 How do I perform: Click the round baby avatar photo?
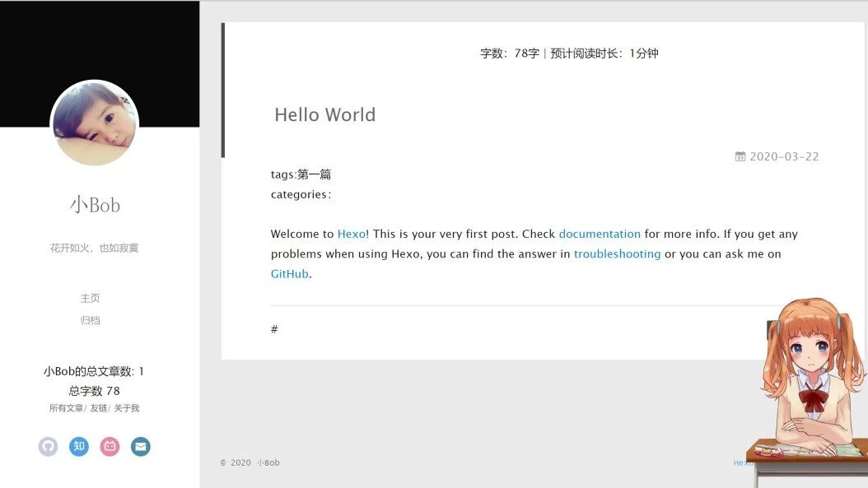(x=94, y=123)
